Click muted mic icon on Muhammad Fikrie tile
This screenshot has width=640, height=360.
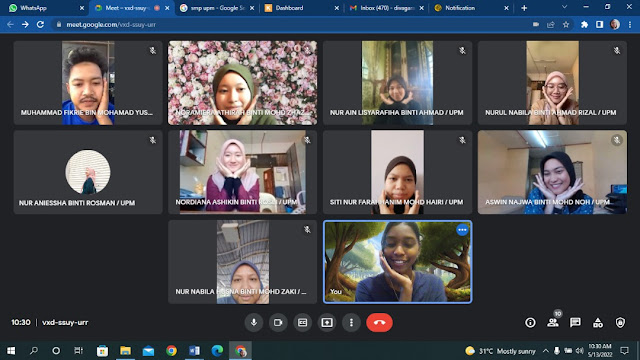coord(153,51)
